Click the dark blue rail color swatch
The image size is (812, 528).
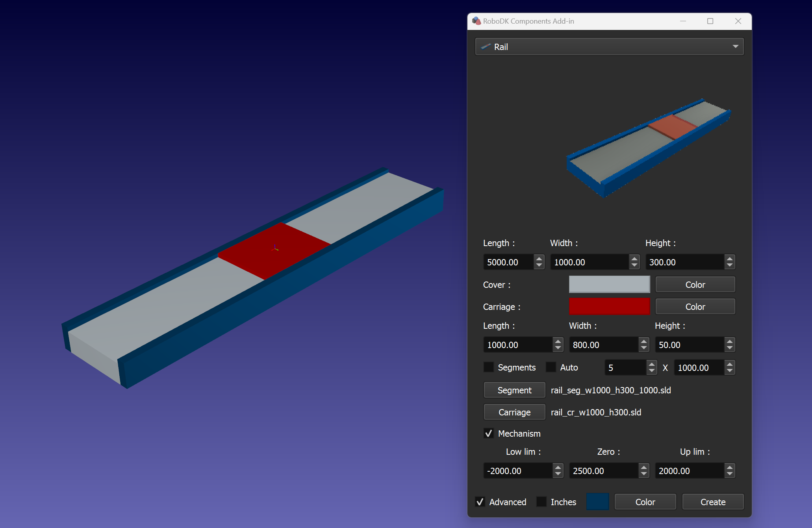click(597, 502)
